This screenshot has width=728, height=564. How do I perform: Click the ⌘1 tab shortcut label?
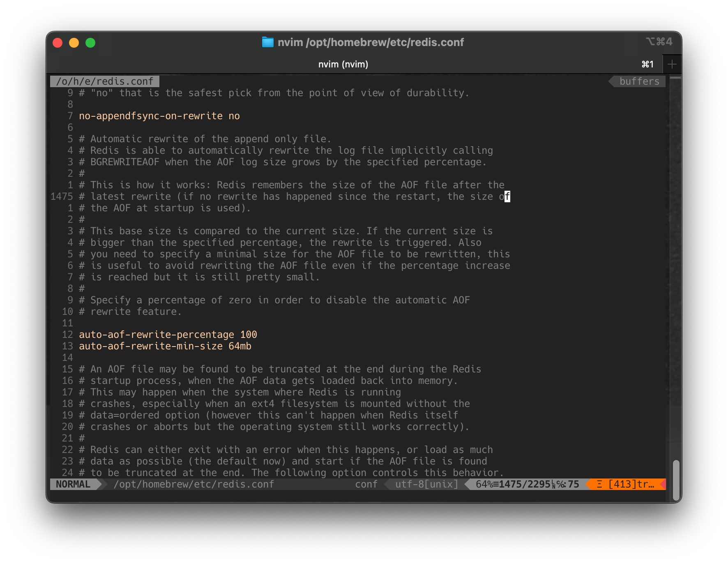[647, 64]
